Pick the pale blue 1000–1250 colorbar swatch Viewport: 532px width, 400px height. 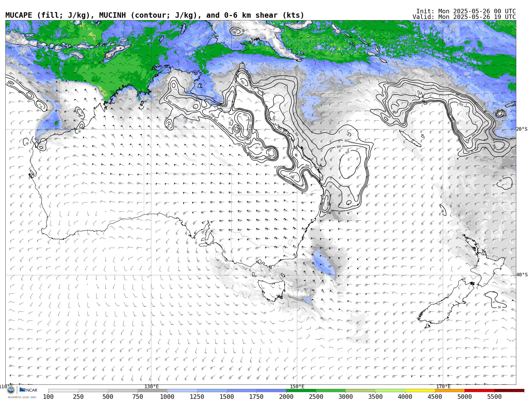click(x=182, y=391)
